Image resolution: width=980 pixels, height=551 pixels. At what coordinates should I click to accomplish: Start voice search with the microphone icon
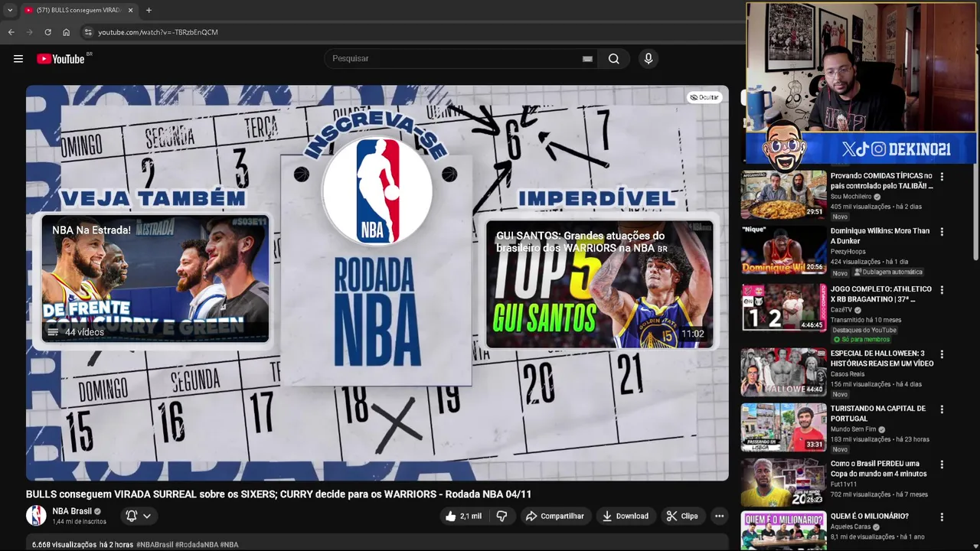point(648,59)
